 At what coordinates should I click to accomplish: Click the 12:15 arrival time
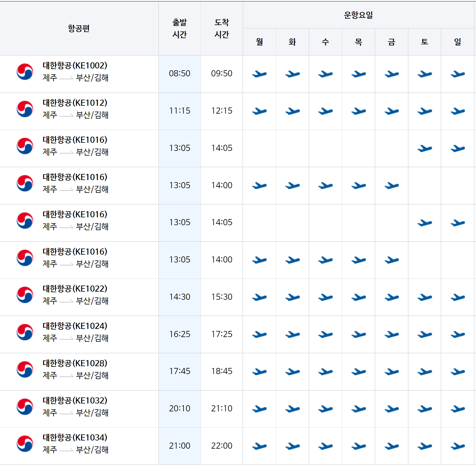pyautogui.click(x=222, y=111)
